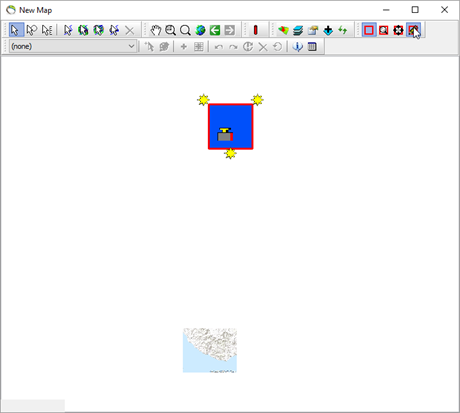Click the greyed globe edit icon

pos(164,47)
